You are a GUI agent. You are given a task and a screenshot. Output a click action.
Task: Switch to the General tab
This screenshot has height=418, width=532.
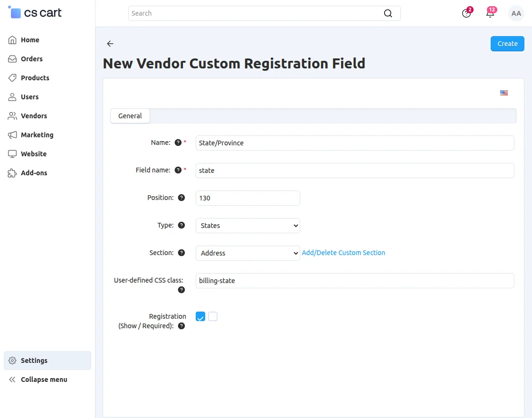(x=130, y=116)
